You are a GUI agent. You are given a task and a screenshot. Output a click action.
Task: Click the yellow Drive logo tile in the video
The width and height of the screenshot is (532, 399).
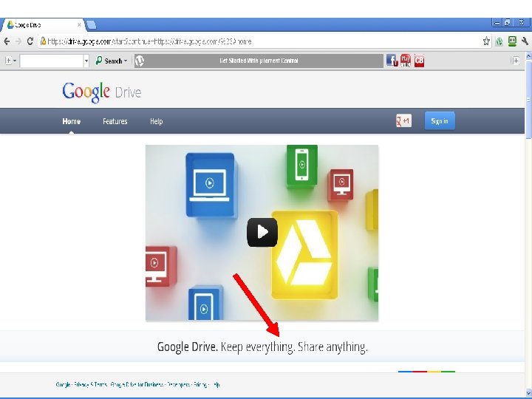tap(304, 255)
